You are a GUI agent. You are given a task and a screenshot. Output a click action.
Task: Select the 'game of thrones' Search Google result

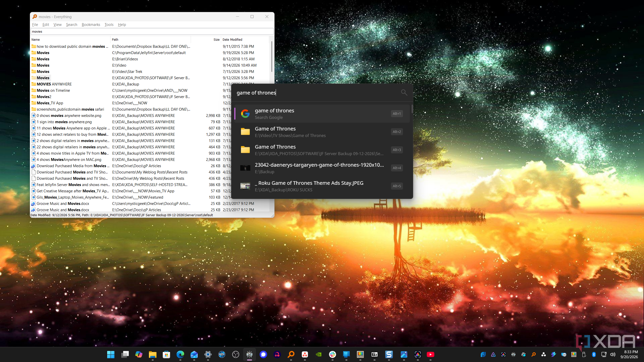coord(322,114)
